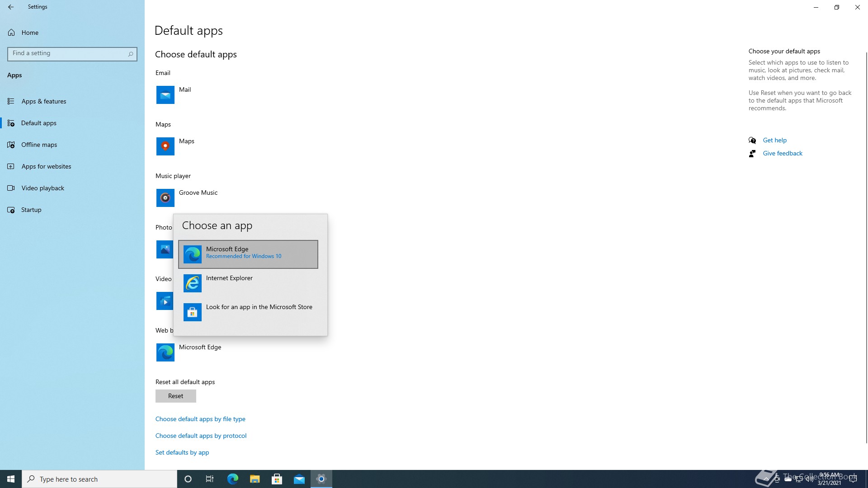868x488 pixels.
Task: Look for an app in Microsoft Store
Action: 248,312
